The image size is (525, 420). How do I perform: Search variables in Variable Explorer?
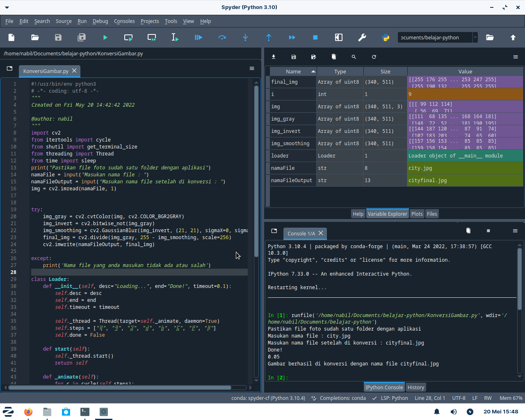click(354, 57)
